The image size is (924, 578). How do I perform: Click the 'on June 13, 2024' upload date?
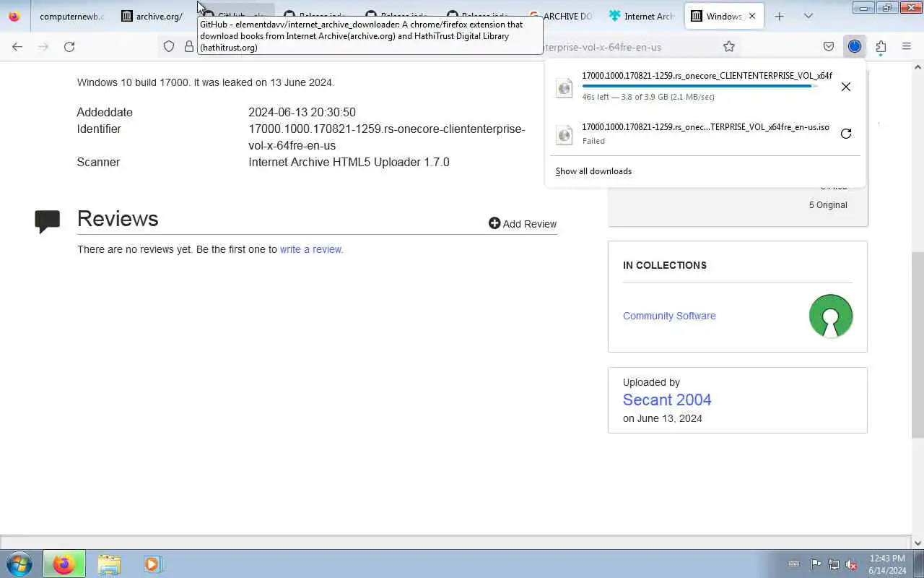[663, 418]
